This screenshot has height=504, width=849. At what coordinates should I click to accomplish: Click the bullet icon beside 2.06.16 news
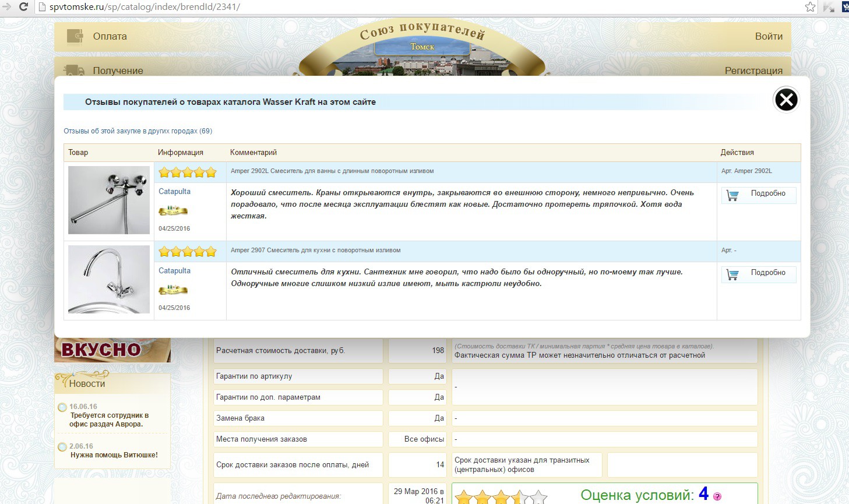tap(62, 447)
